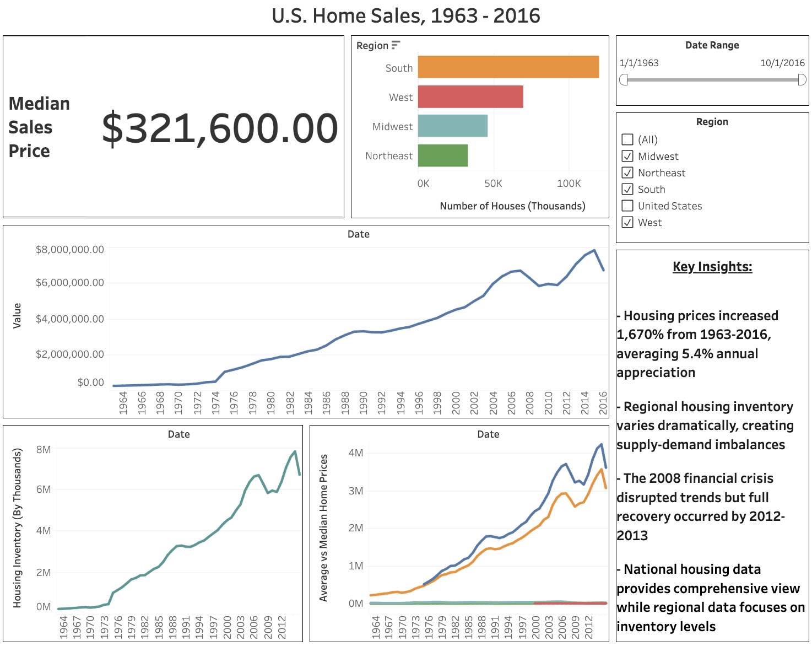Image resolution: width=812 pixels, height=646 pixels.
Task: Uncheck the Midwest filter
Action: [x=627, y=156]
